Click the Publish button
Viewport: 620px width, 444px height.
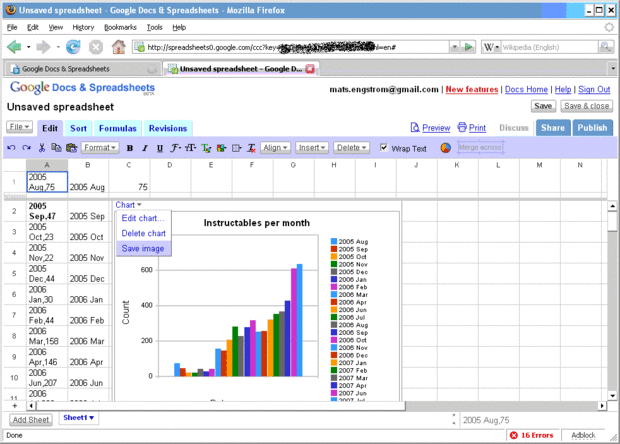[x=592, y=128]
